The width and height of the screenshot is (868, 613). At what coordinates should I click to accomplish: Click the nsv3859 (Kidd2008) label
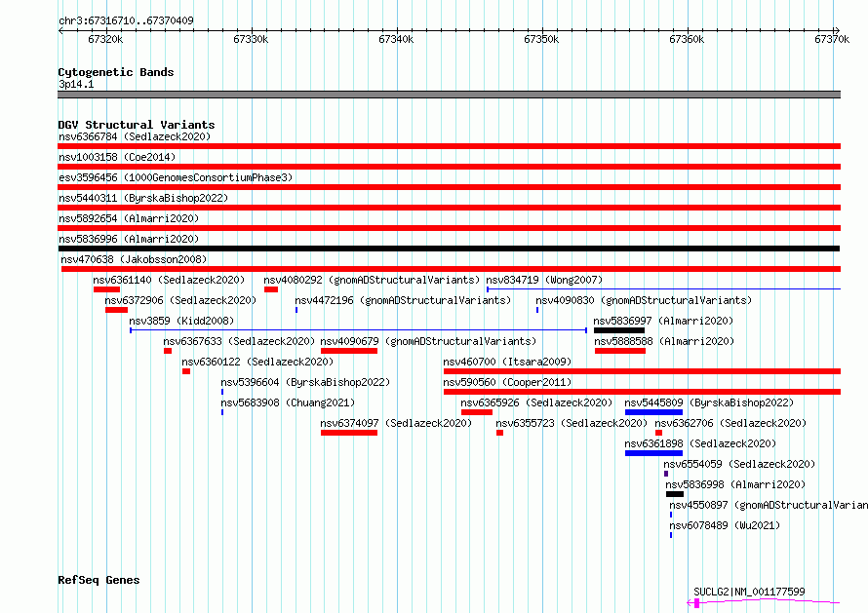pos(181,321)
